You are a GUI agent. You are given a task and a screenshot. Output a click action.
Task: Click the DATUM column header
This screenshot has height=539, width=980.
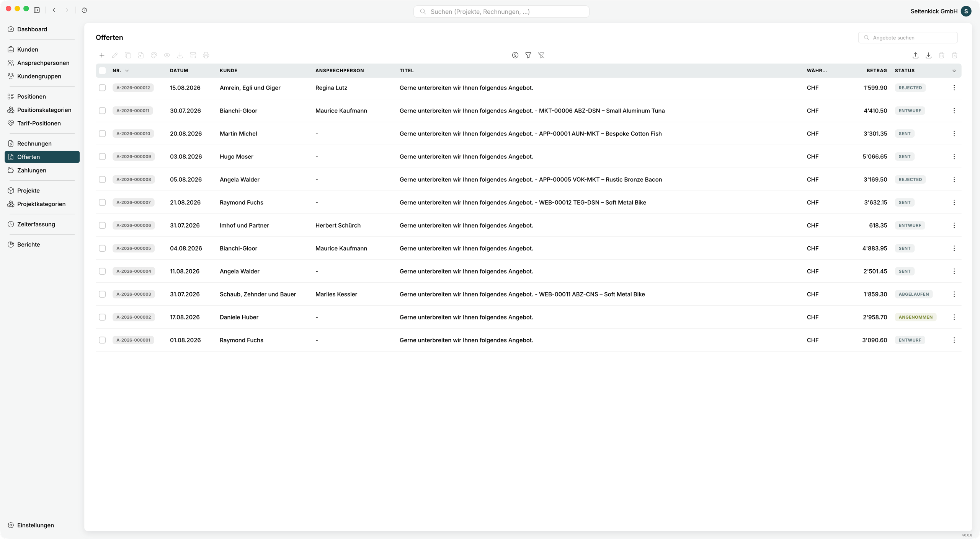(179, 70)
